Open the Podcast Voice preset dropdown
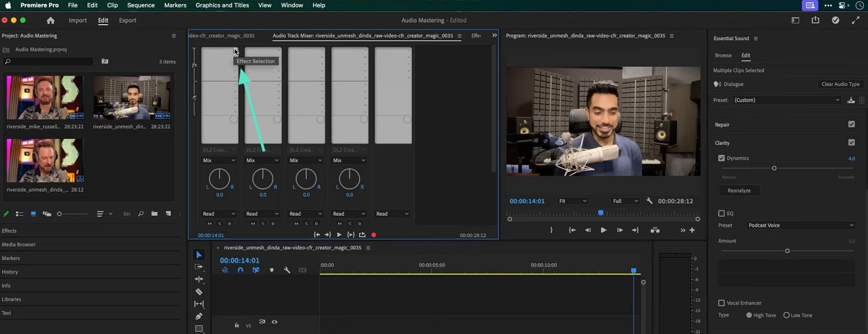The image size is (868, 334). (800, 225)
